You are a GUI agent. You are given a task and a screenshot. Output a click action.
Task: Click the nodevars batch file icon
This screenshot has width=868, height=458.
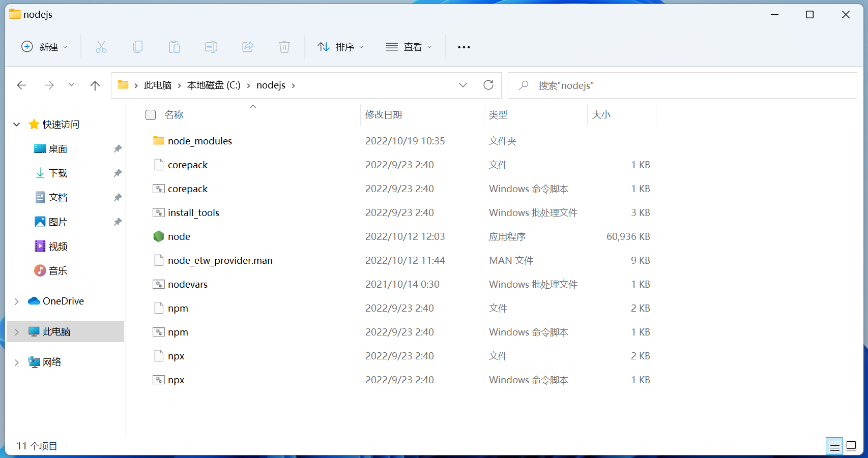pos(159,284)
